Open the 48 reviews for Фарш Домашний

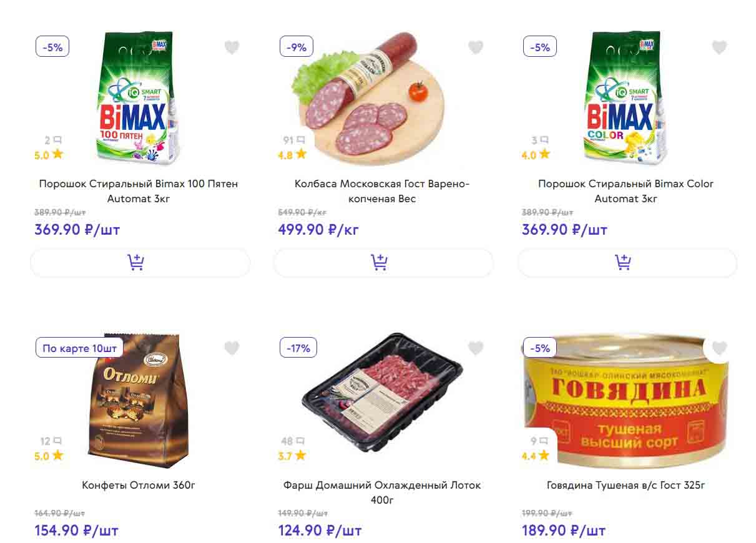(293, 441)
